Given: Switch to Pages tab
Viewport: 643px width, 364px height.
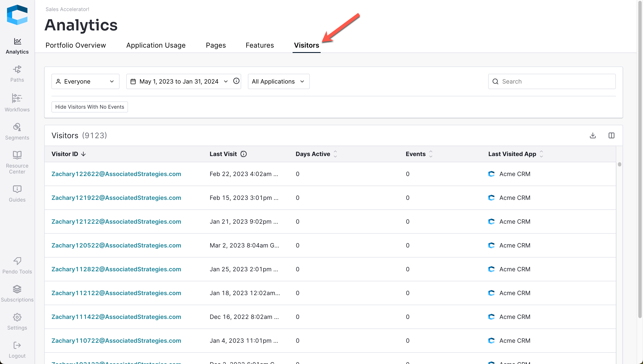Looking at the screenshot, I should (216, 45).
